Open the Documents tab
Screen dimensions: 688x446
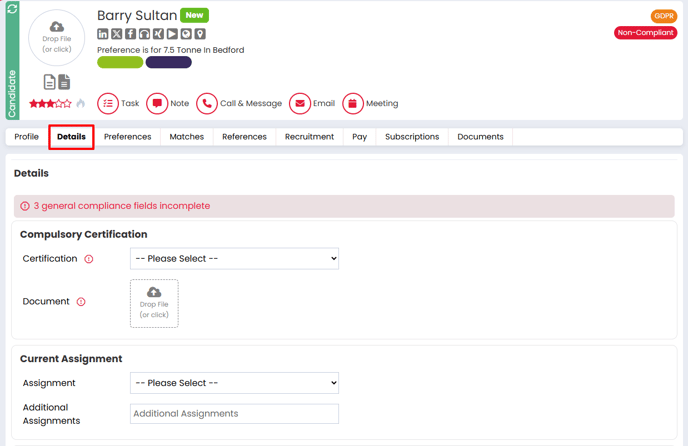[x=480, y=137]
